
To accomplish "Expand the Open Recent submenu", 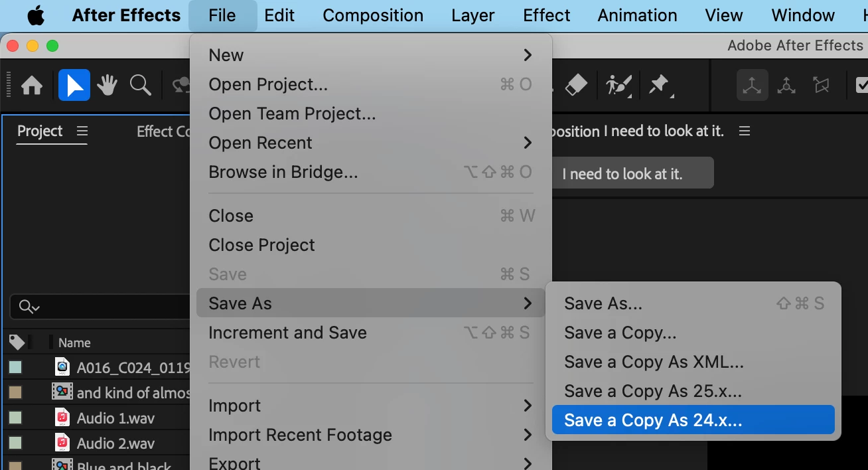I will [370, 143].
